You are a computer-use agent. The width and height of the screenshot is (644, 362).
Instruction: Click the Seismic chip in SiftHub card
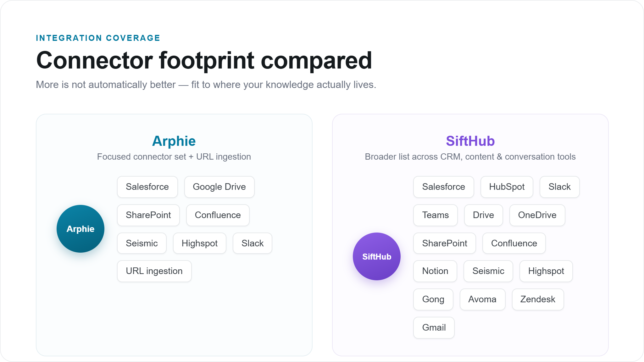(x=488, y=271)
